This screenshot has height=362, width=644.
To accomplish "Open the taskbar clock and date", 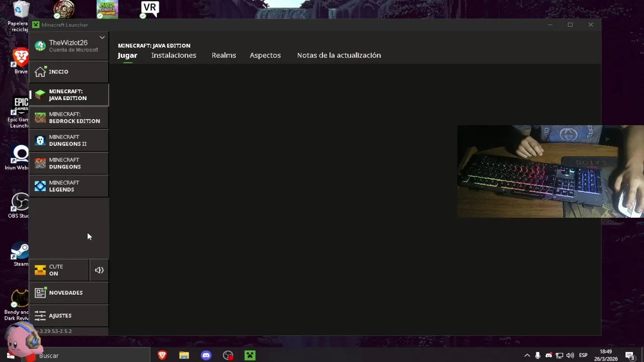I will [606, 355].
